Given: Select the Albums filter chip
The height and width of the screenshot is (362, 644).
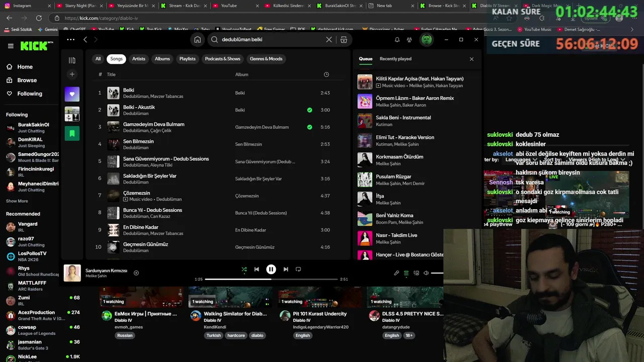Looking at the screenshot, I should 163,59.
